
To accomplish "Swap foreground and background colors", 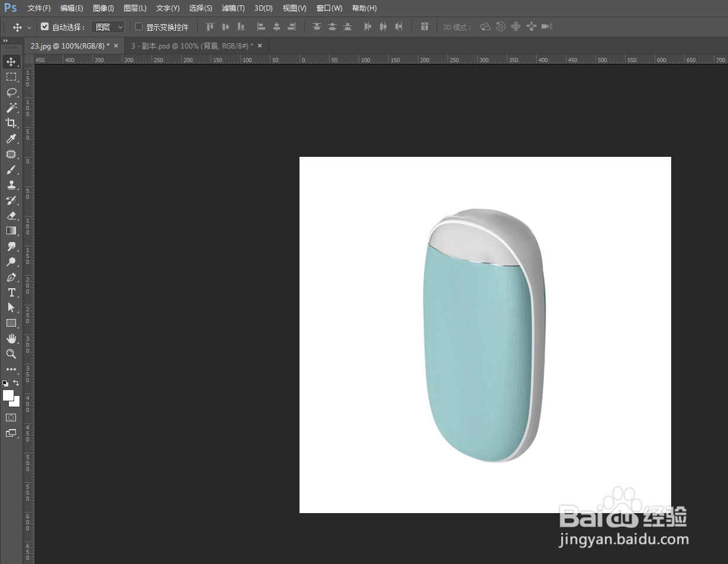I will [x=16, y=383].
